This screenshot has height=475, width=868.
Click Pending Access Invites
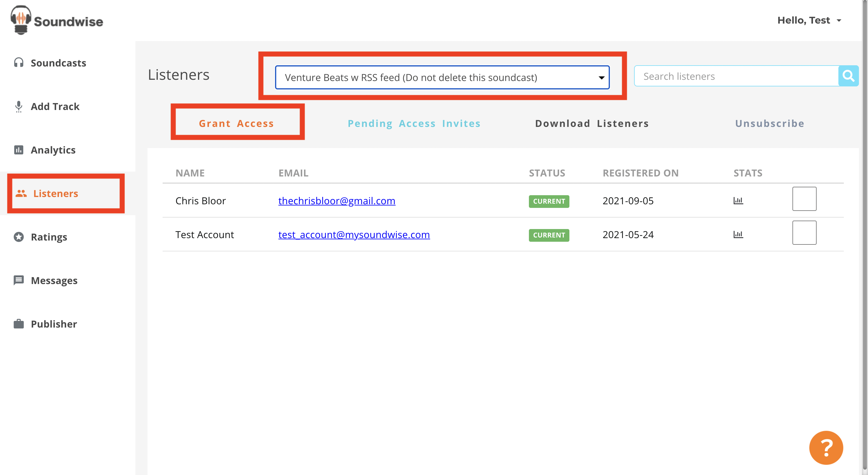coord(414,123)
